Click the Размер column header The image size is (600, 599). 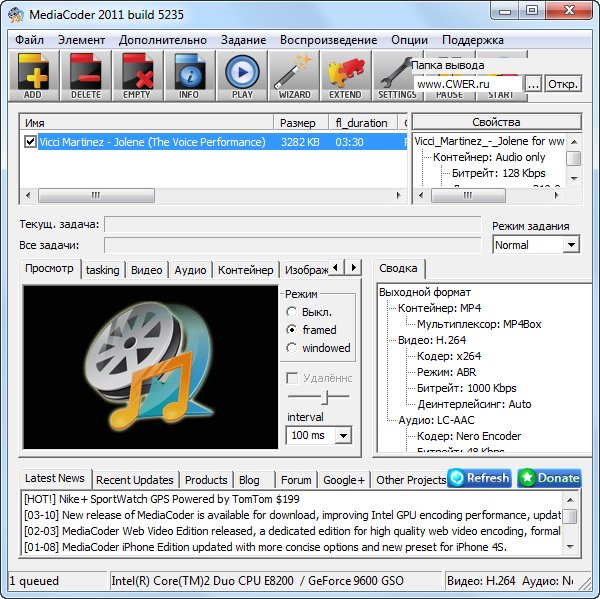(301, 122)
